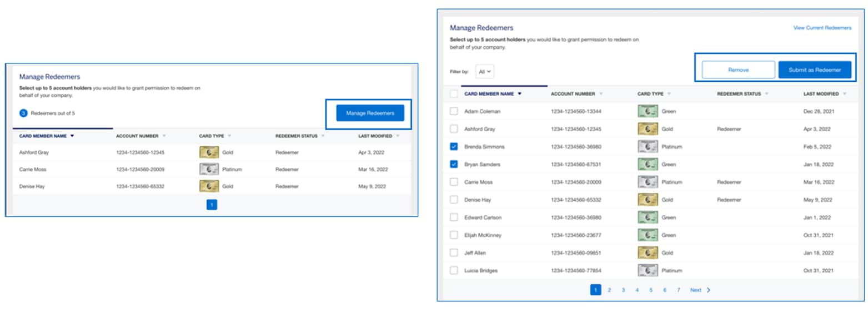Click Luicia Bridges' Platinum card icon
This screenshot has height=312, width=868.
coord(648,271)
